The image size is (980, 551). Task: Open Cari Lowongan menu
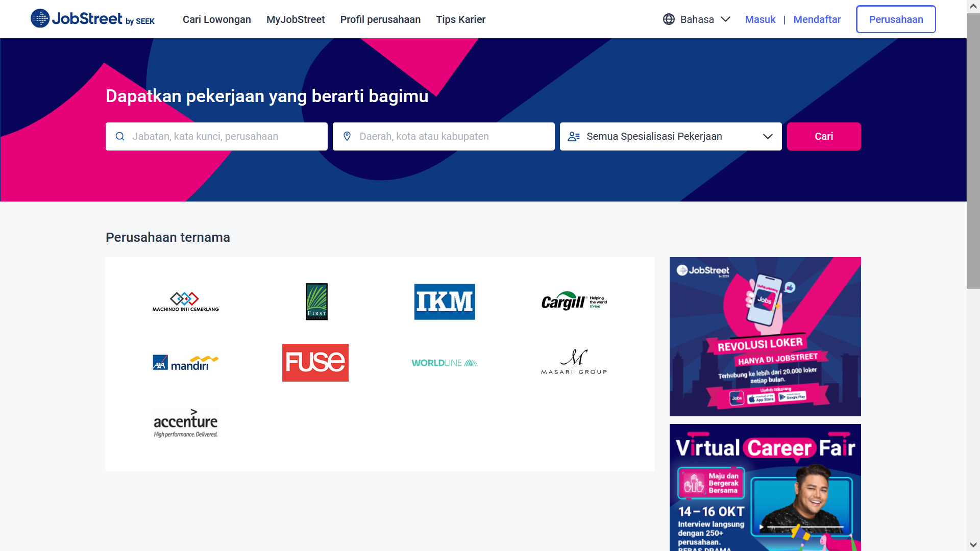click(x=217, y=19)
